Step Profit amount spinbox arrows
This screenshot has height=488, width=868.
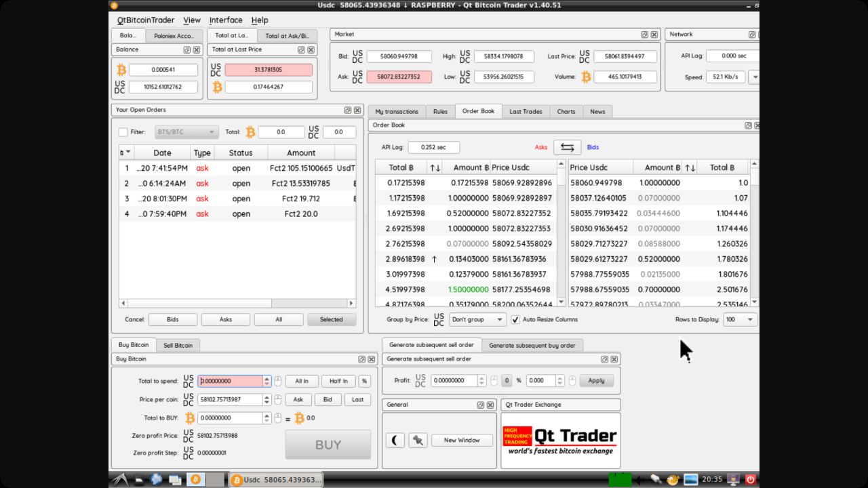pyautogui.click(x=482, y=381)
